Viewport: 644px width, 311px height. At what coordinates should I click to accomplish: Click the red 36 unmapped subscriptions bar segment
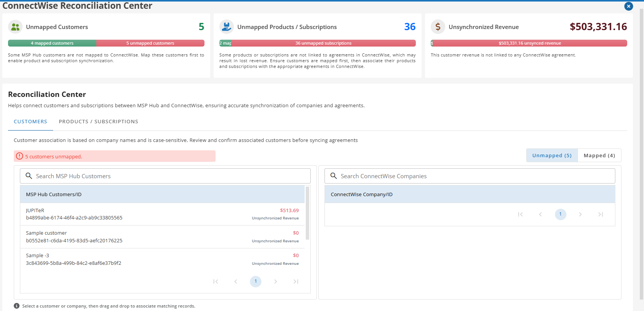pyautogui.click(x=323, y=43)
